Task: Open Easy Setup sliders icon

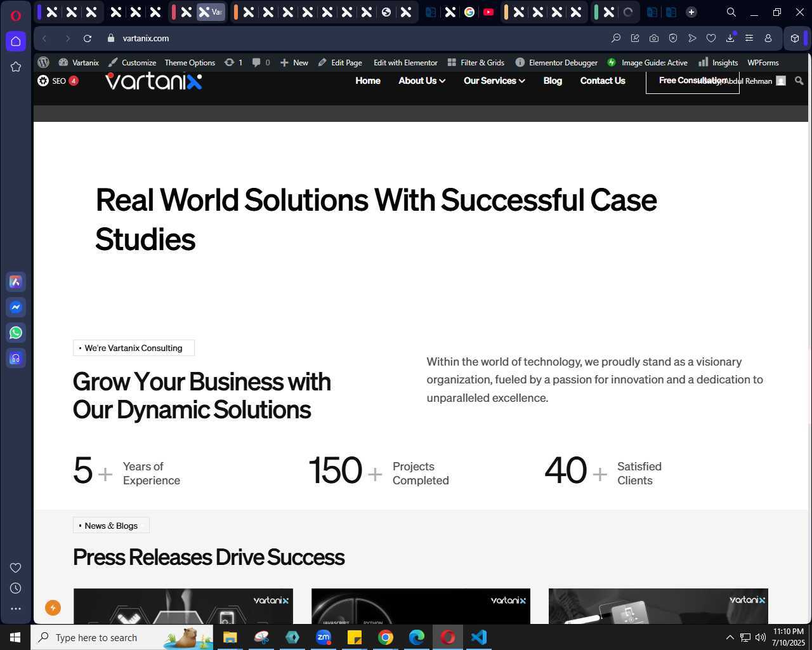Action: [749, 39]
